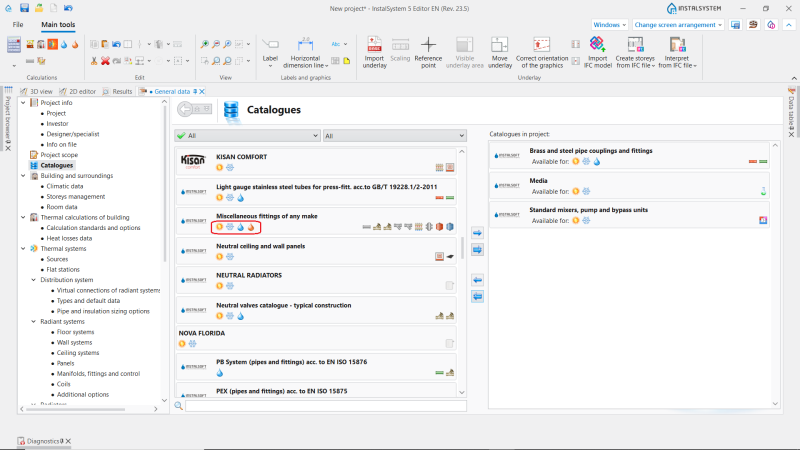
Task: Remove selected catalogue from project arrow
Action: tap(477, 280)
